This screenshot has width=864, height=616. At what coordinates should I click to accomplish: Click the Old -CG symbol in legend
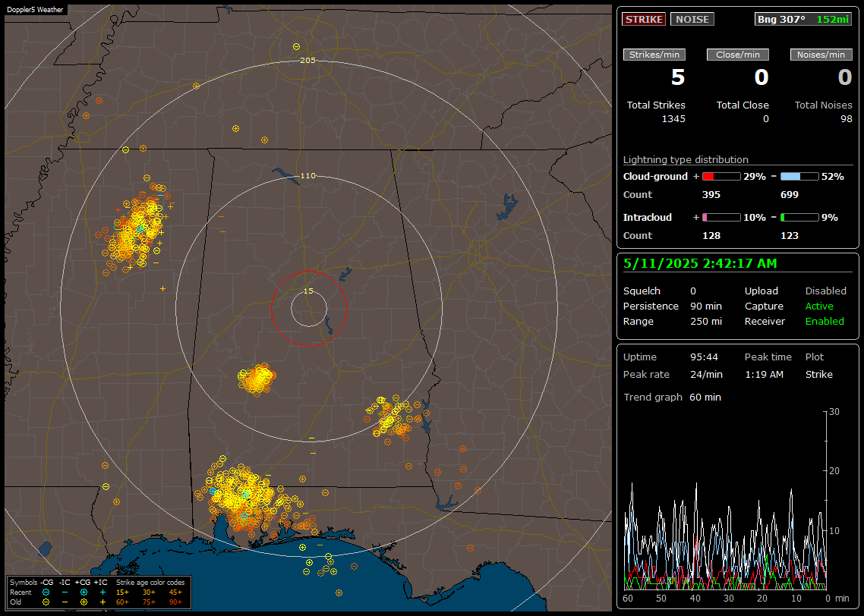(x=46, y=602)
